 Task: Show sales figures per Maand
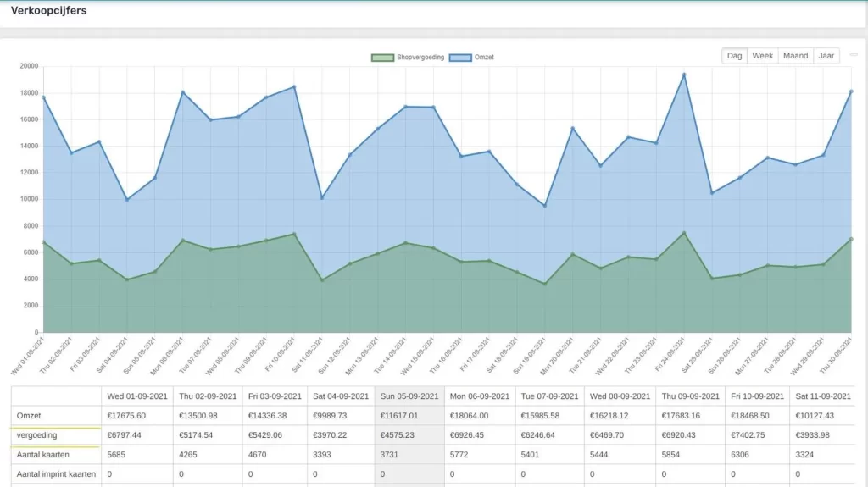click(x=795, y=56)
